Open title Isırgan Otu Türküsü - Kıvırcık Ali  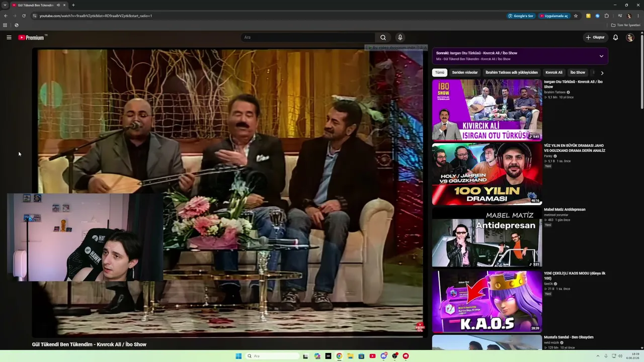pyautogui.click(x=573, y=84)
